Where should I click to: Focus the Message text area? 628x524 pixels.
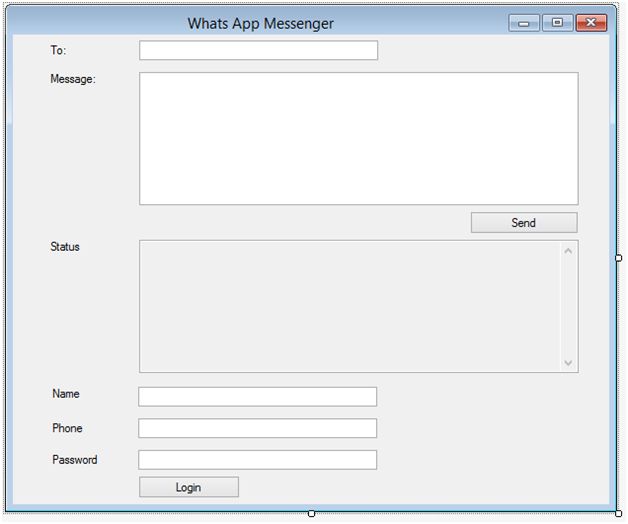[x=358, y=139]
